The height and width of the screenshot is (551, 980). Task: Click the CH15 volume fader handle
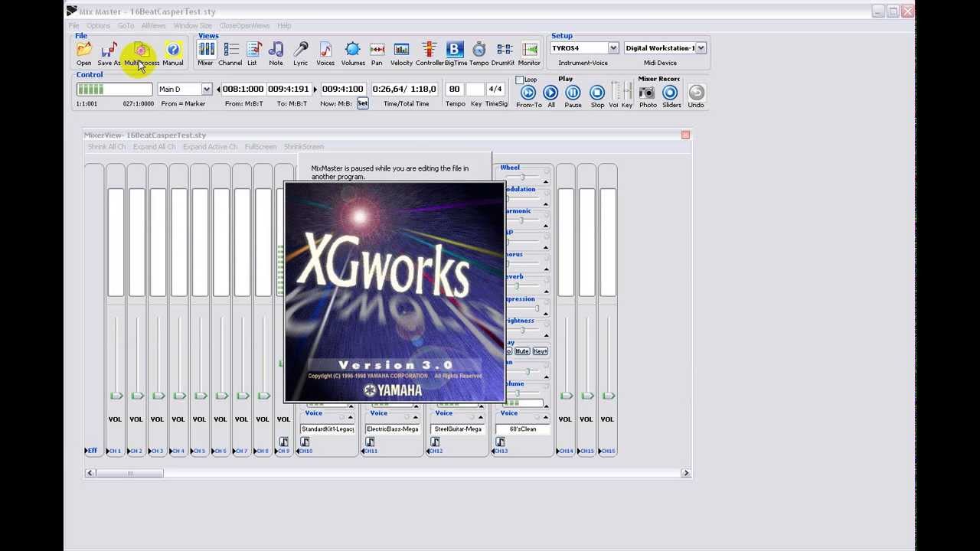click(x=587, y=396)
